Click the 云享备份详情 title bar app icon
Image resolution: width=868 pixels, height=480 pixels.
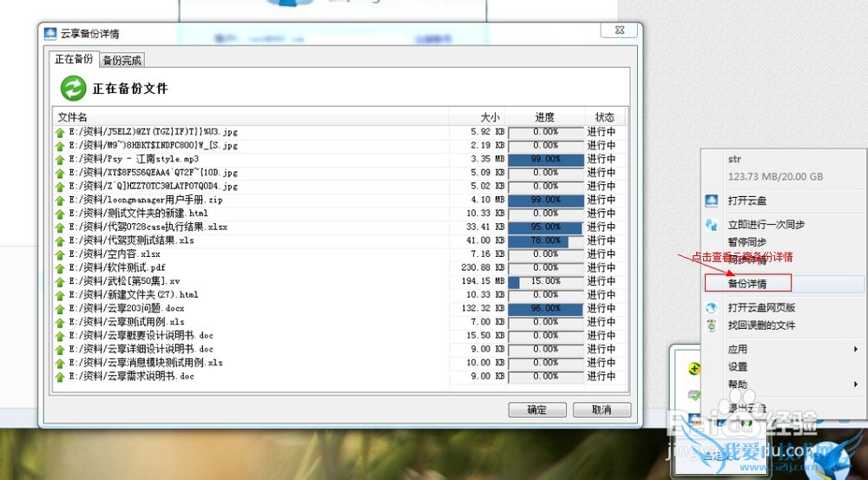(50, 34)
